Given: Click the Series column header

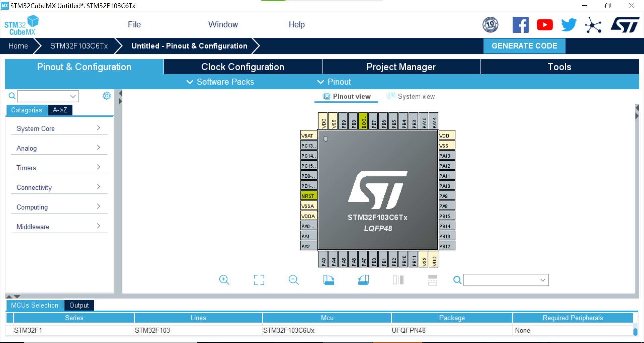Looking at the screenshot, I should 74,318.
